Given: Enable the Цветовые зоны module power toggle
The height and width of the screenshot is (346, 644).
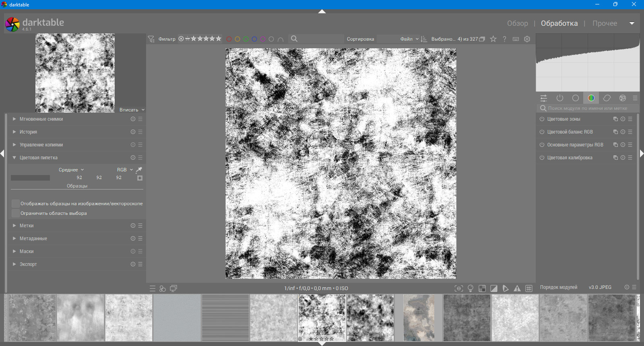Looking at the screenshot, I should (x=542, y=119).
